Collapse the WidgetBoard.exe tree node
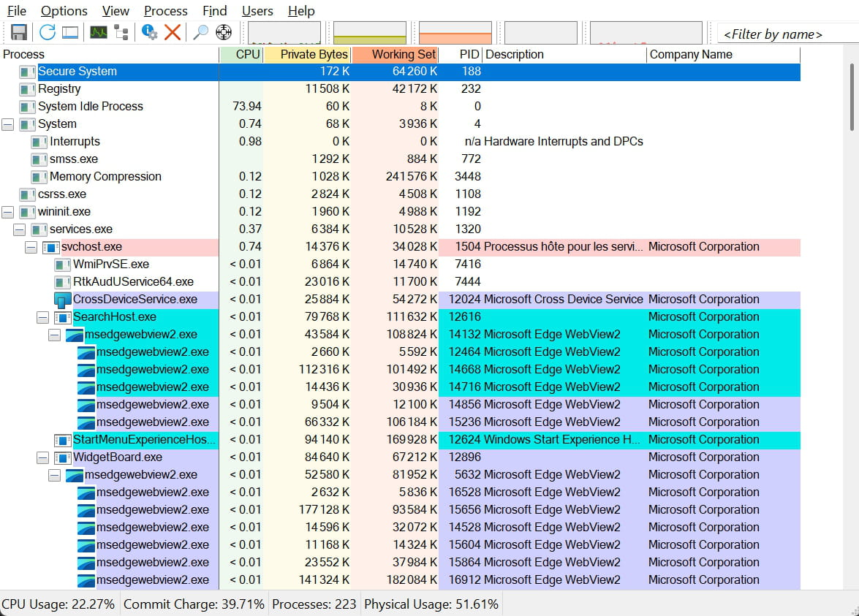Screen dimensions: 859x616 pyautogui.click(x=43, y=457)
